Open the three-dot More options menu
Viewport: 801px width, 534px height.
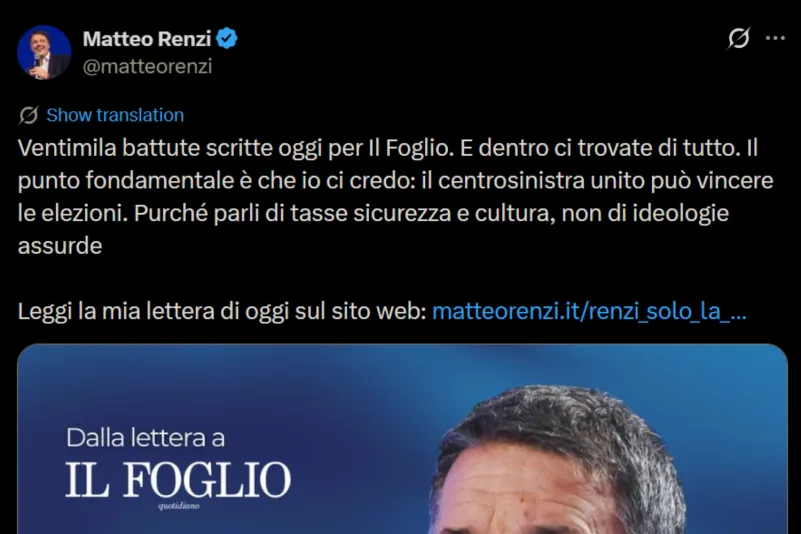pos(775,39)
